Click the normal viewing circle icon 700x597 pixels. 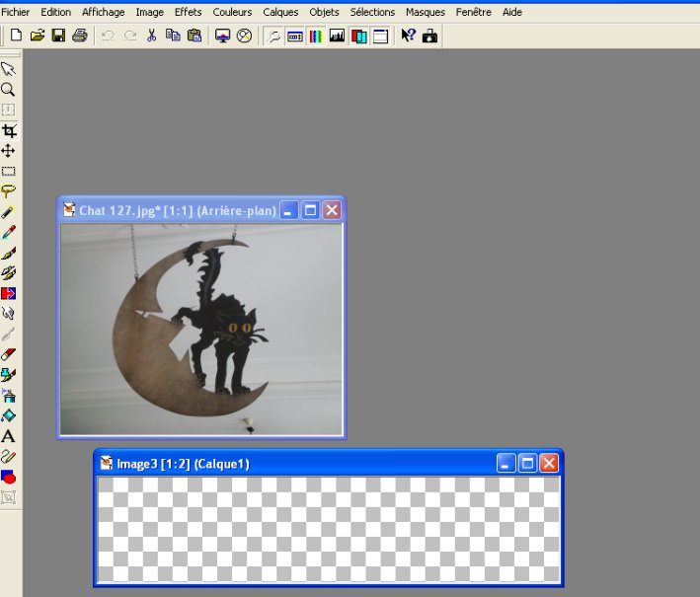coord(244,36)
